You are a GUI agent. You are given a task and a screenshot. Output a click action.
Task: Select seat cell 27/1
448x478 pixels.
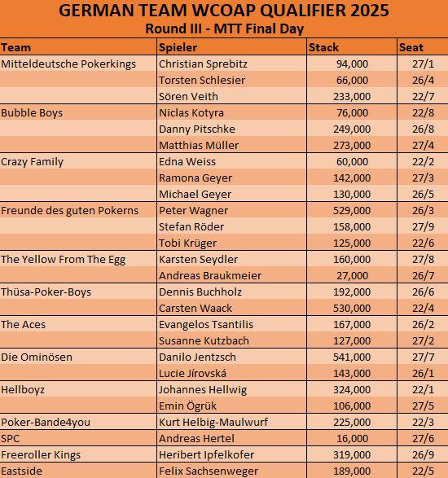pyautogui.click(x=423, y=64)
